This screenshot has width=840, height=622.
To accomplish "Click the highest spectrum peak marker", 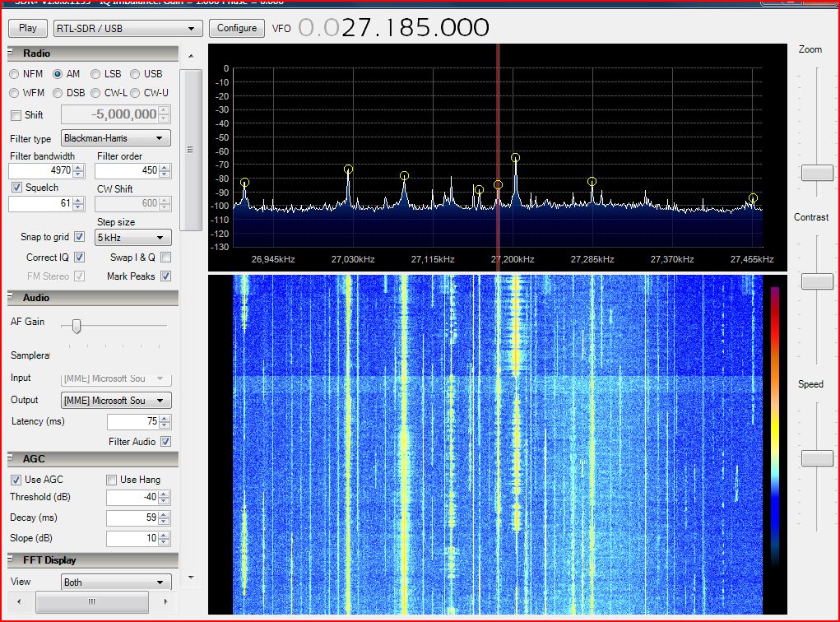I will [515, 157].
